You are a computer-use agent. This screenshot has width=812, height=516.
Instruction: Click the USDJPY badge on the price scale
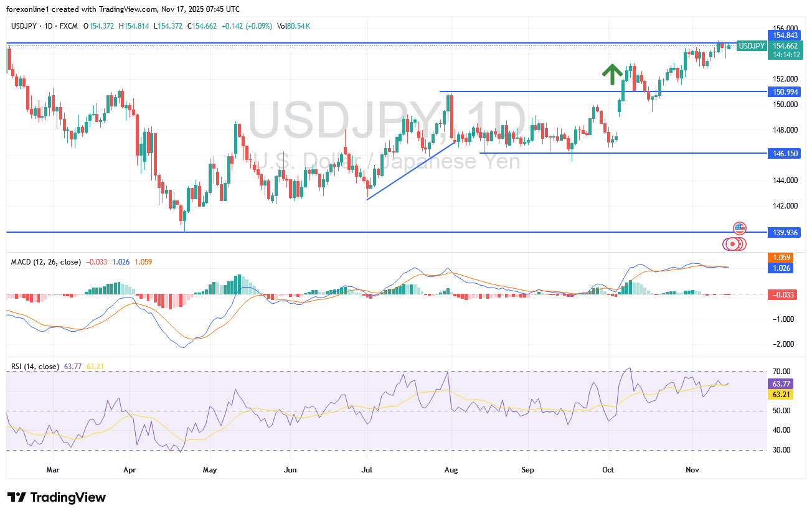pos(752,46)
